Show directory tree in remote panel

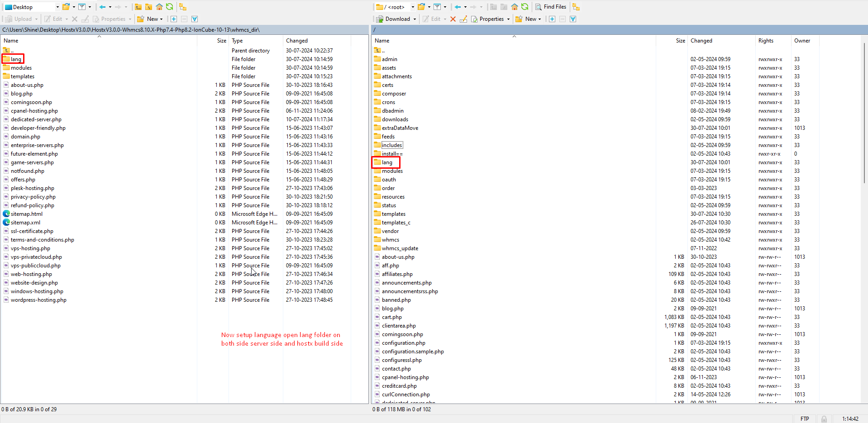[x=576, y=7]
